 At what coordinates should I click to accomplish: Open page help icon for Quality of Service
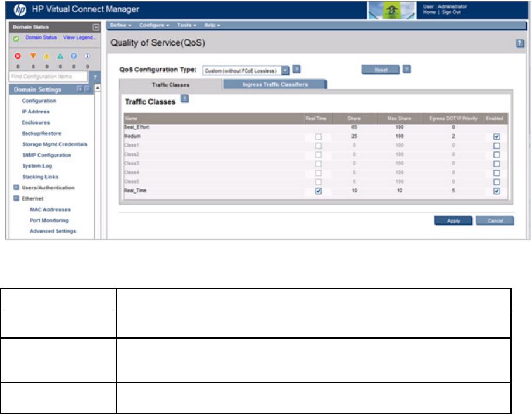click(519, 43)
